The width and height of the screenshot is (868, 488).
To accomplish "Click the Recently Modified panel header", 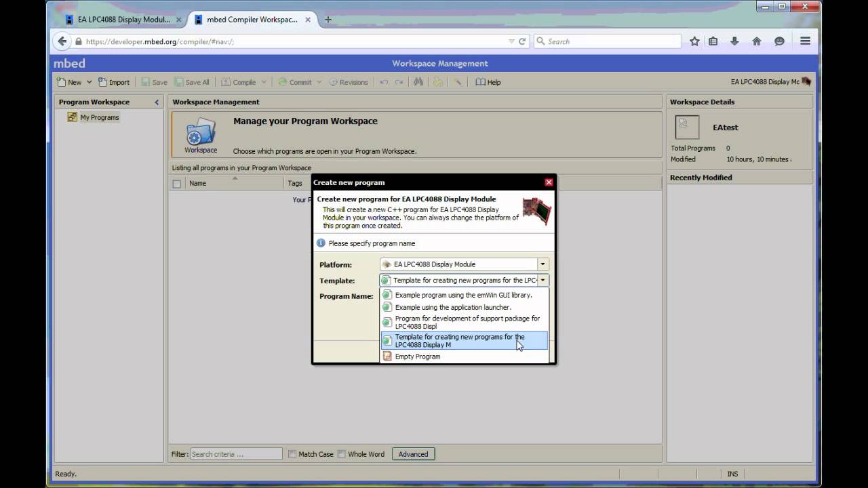I will point(740,178).
